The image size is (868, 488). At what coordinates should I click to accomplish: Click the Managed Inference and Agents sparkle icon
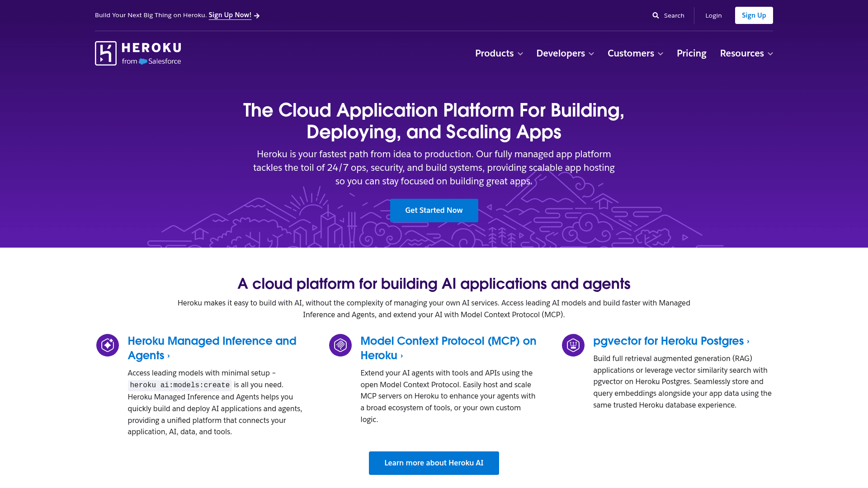tap(108, 345)
